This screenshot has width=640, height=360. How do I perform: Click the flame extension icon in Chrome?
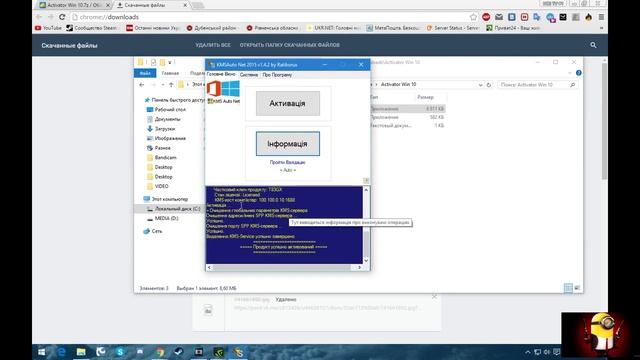(588, 17)
